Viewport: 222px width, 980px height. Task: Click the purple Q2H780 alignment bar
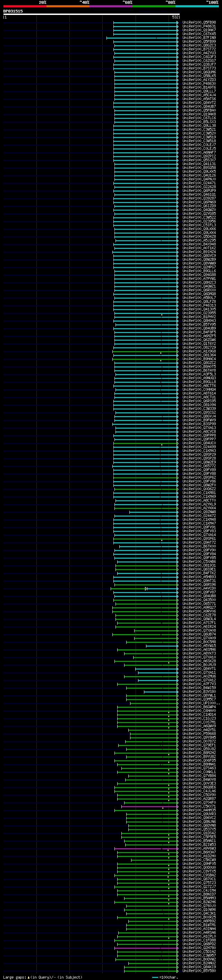point(146,948)
